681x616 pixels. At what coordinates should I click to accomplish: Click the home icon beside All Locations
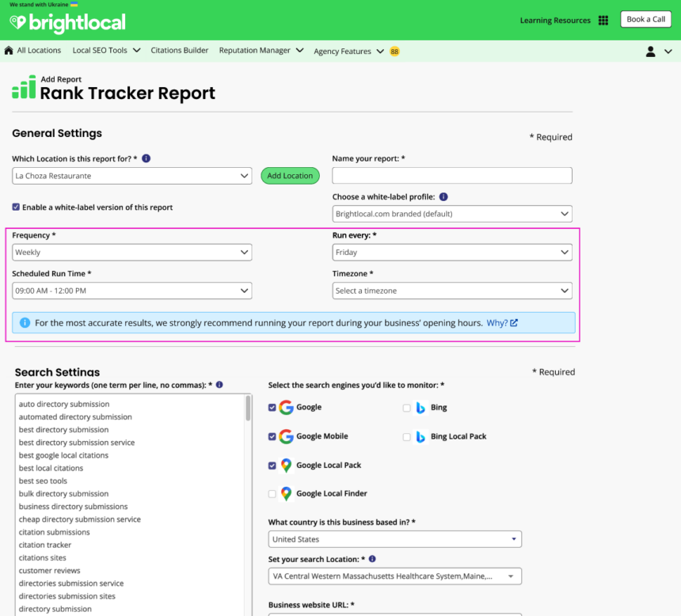click(x=9, y=51)
